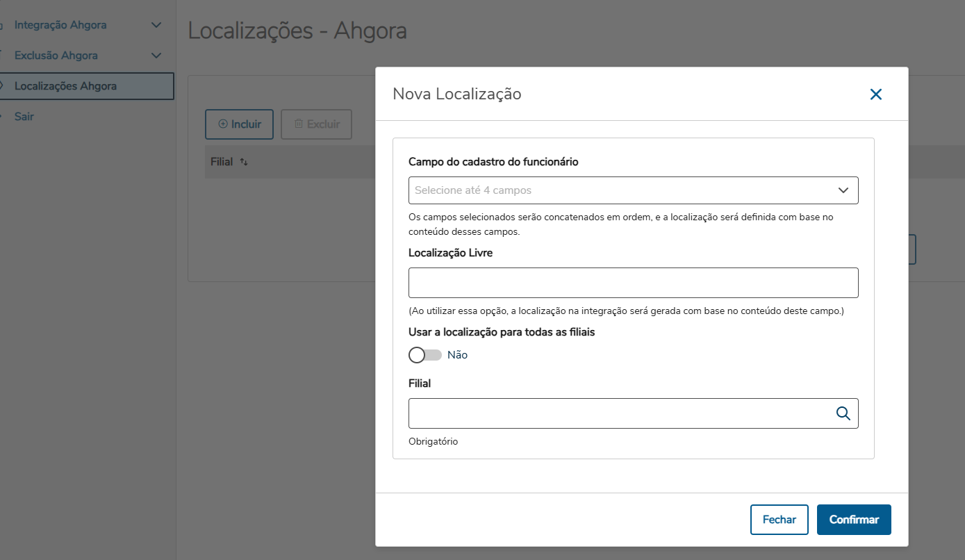Open the Exclusão Ahgora sidebar item
Viewport: 965px width, 560px height.
coord(56,56)
